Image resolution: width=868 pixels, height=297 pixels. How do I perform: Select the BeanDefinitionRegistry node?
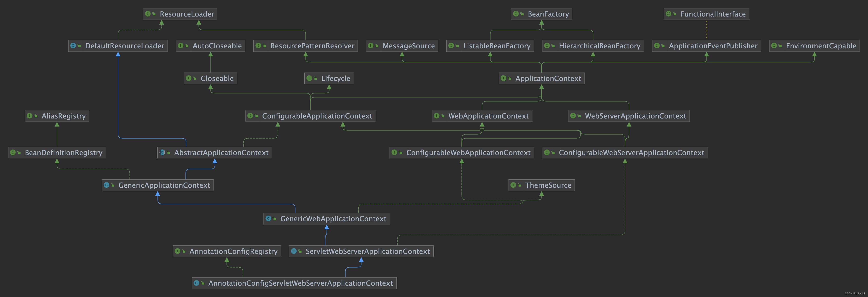coord(63,153)
